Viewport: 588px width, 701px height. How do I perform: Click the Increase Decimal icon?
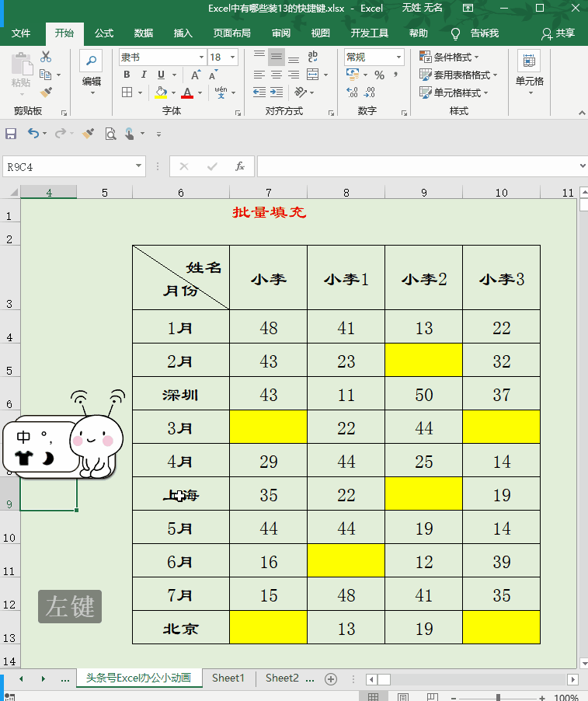tap(352, 92)
